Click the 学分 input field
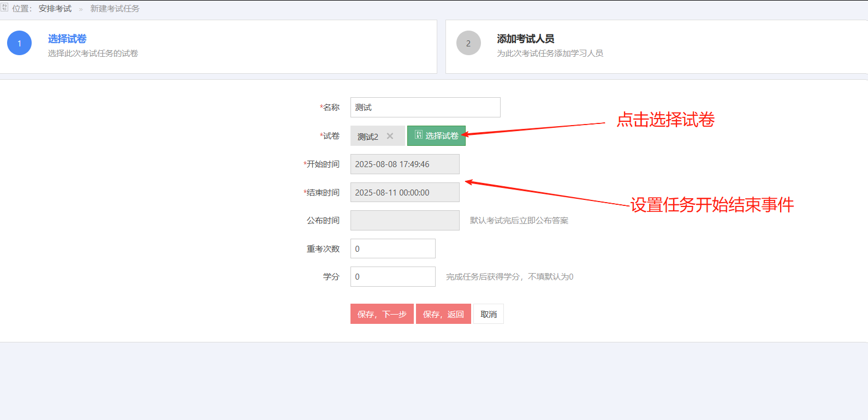868x420 pixels. coord(393,276)
